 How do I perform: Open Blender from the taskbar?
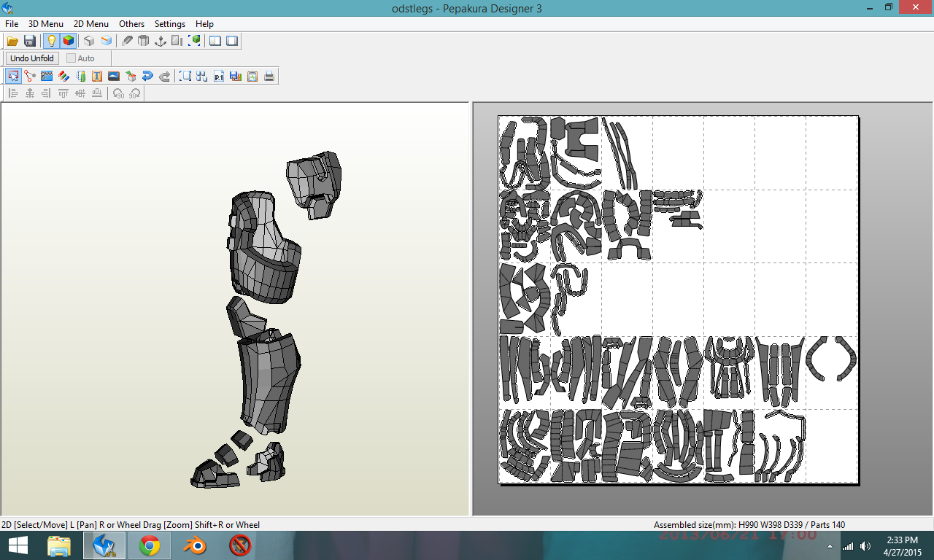click(x=195, y=545)
